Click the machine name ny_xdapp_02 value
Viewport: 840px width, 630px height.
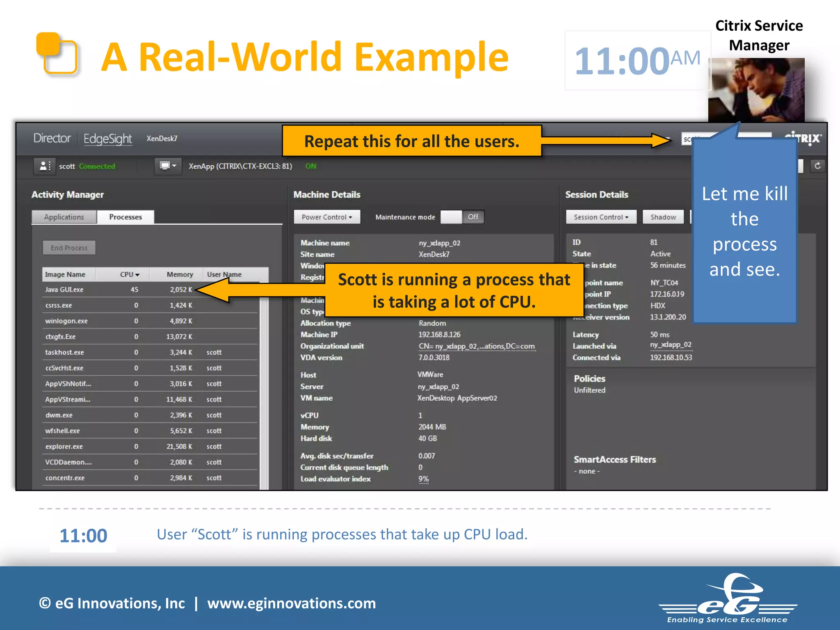439,243
